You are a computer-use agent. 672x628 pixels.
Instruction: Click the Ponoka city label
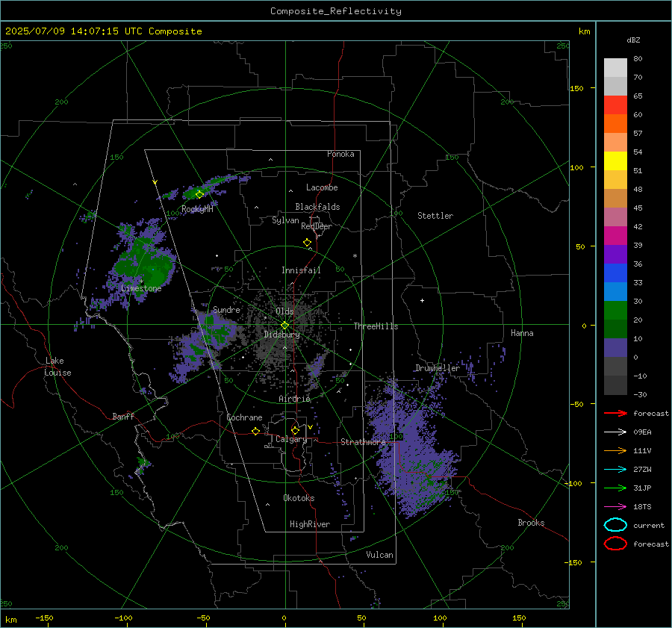[x=340, y=154]
